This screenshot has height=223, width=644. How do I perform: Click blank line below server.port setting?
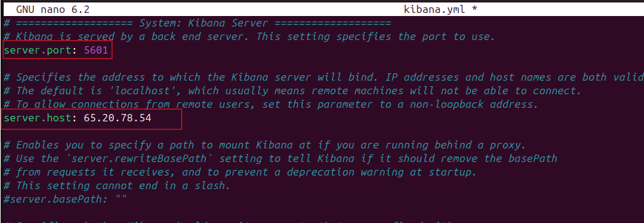[322, 63]
